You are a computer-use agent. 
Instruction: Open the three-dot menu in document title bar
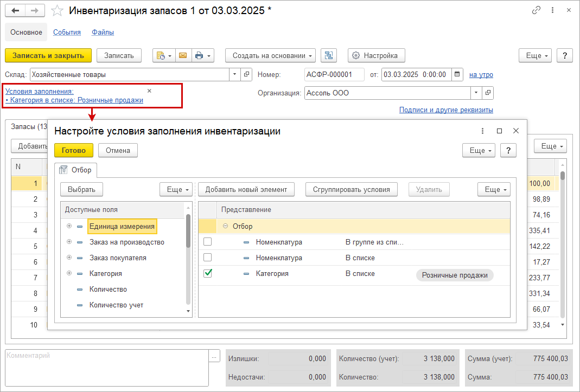(553, 10)
